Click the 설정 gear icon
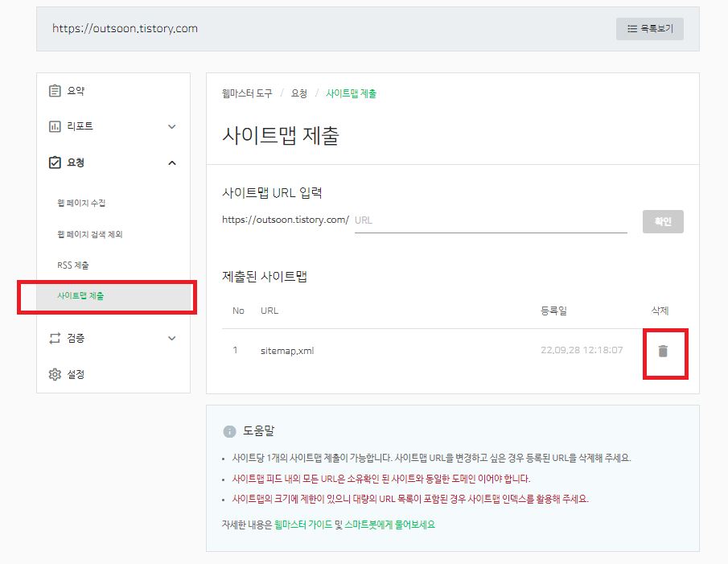 pyautogui.click(x=55, y=374)
